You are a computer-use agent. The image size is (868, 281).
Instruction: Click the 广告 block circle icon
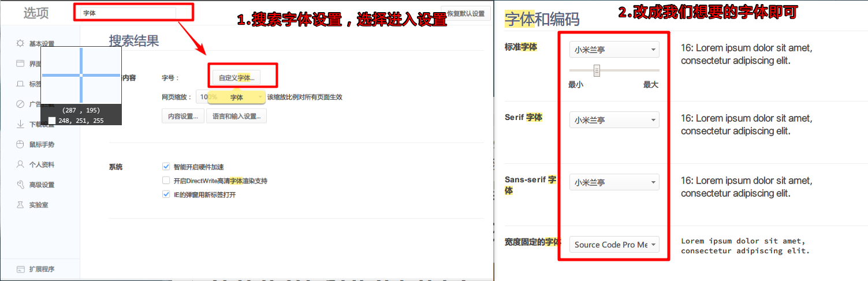20,104
